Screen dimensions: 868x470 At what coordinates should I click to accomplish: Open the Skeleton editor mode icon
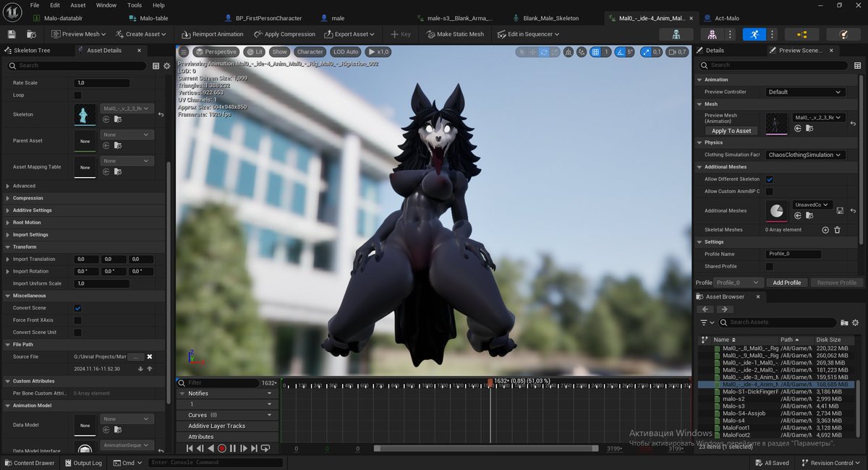(676, 34)
